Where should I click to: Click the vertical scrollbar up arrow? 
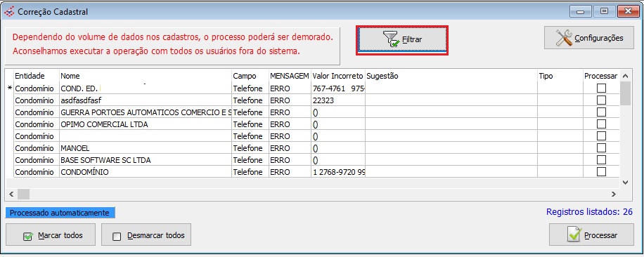625,76
